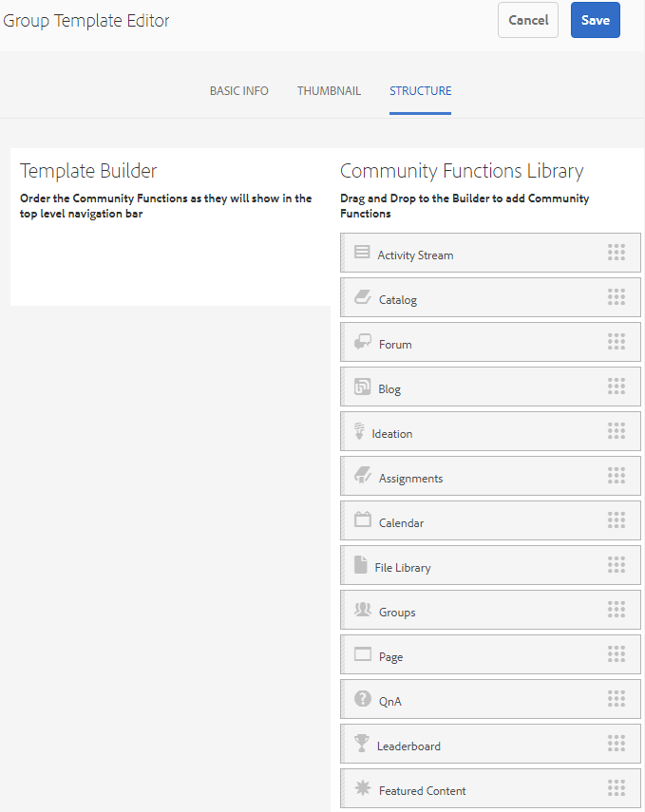The image size is (645, 812).
Task: Click the Forum speech bubble icon
Action: (x=361, y=342)
